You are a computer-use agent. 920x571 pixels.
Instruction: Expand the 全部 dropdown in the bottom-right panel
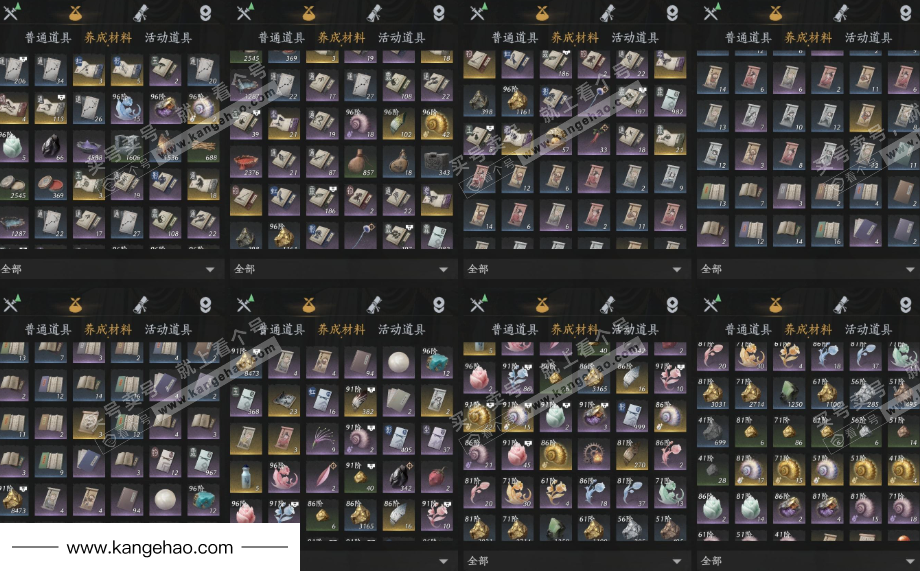pyautogui.click(x=809, y=561)
